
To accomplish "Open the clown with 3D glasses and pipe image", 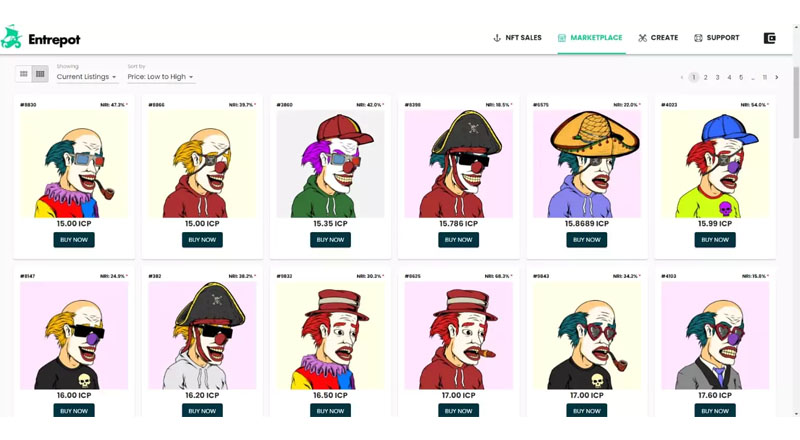I will pyautogui.click(x=74, y=164).
